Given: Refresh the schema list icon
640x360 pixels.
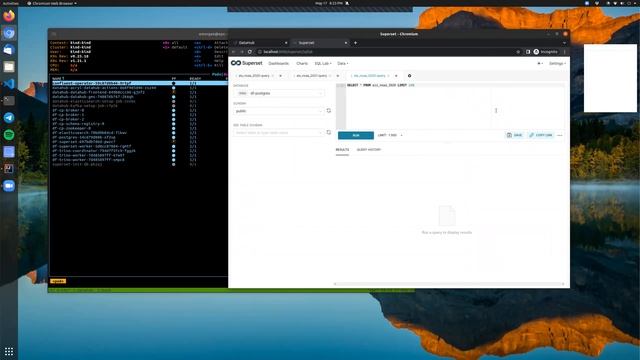Looking at the screenshot, I should [329, 111].
